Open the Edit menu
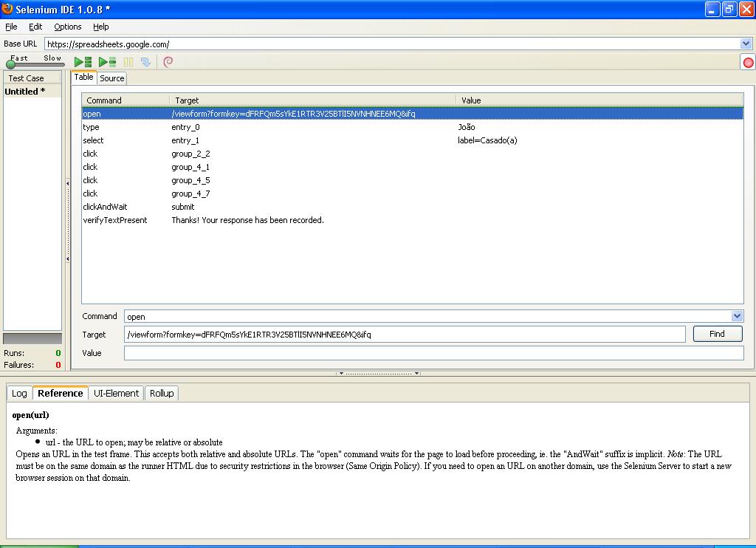This screenshot has height=548, width=756. [35, 27]
